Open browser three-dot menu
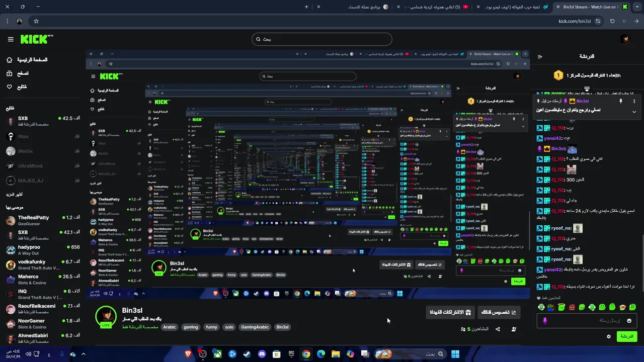The image size is (644, 362). point(7,21)
